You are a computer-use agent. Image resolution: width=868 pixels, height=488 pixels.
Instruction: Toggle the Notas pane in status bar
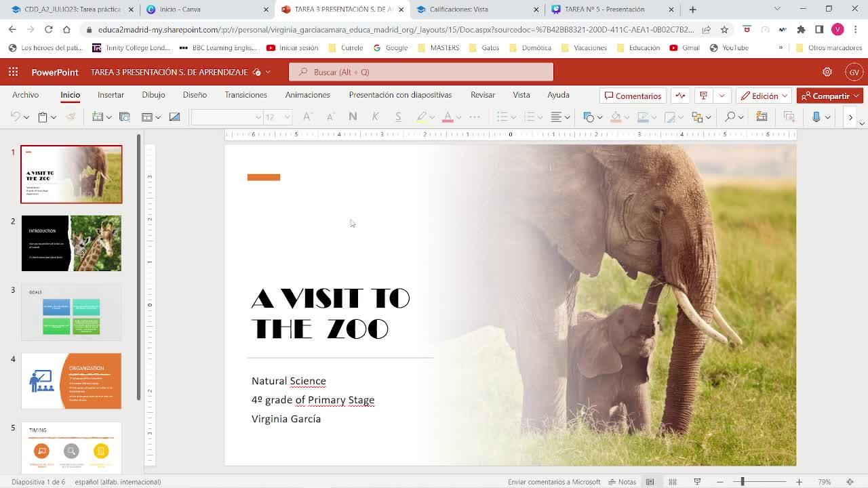tap(622, 482)
